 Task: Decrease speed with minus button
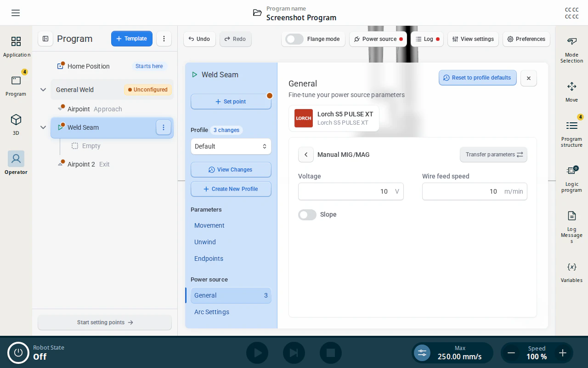(511, 353)
